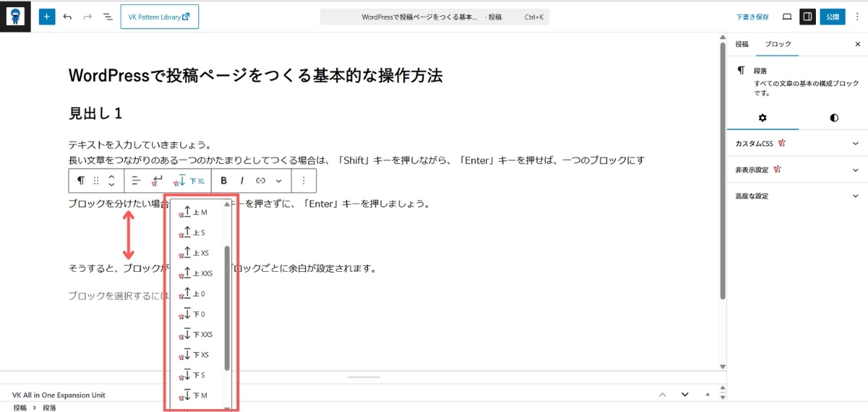Click the down chevron in VK All in One panel
This screenshot has width=868, height=412.
pyautogui.click(x=685, y=395)
